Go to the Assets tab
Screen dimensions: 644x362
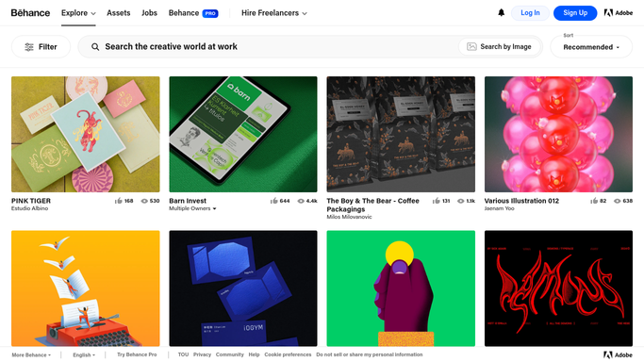118,13
